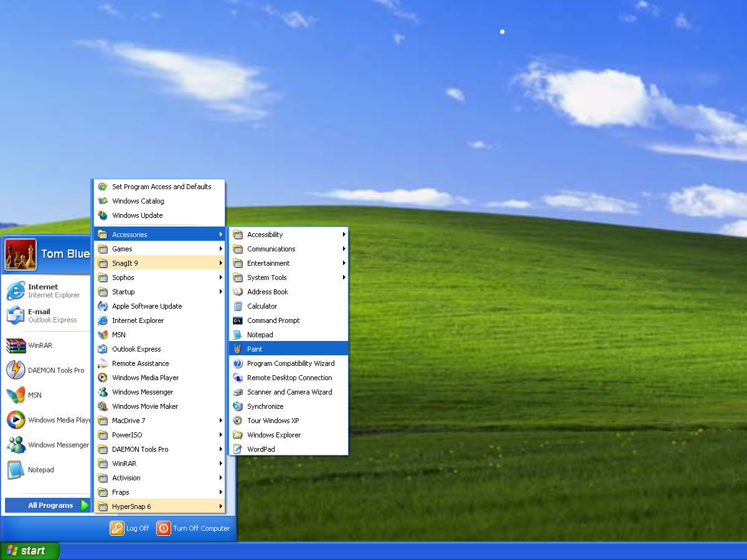The image size is (747, 560).
Task: Click the Windows start button
Action: click(29, 551)
